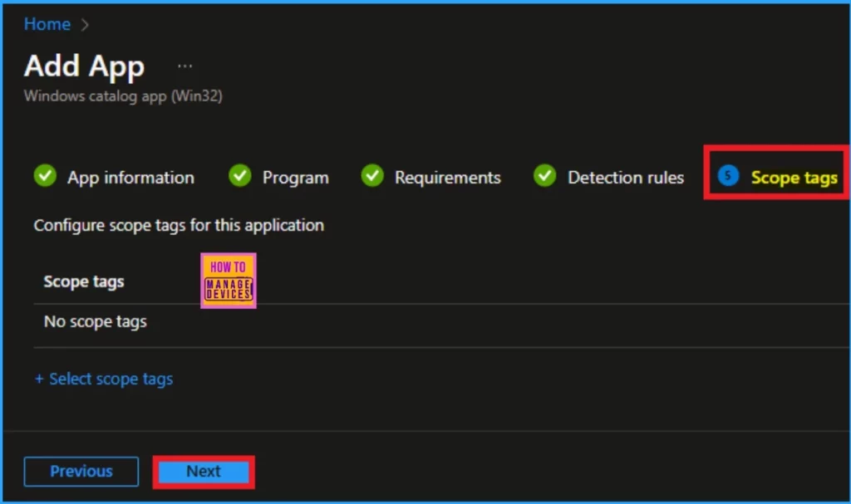
Task: Click the Windows catalog app (Win32) subtitle
Action: click(x=123, y=96)
